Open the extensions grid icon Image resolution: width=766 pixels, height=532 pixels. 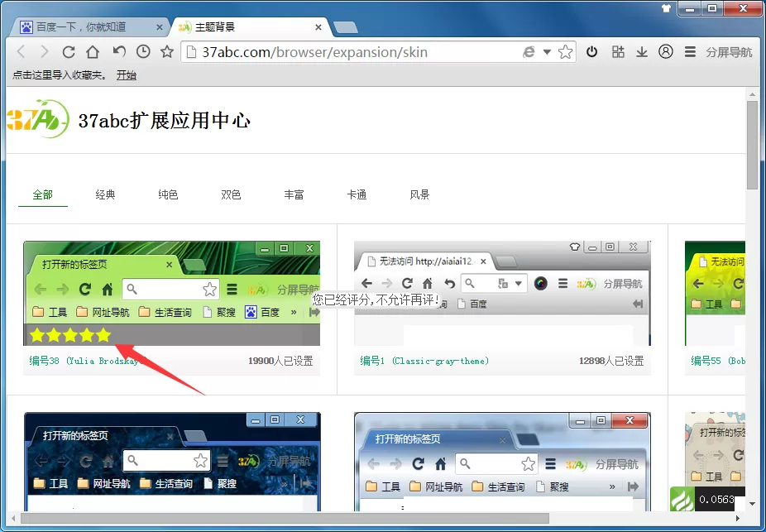point(618,51)
